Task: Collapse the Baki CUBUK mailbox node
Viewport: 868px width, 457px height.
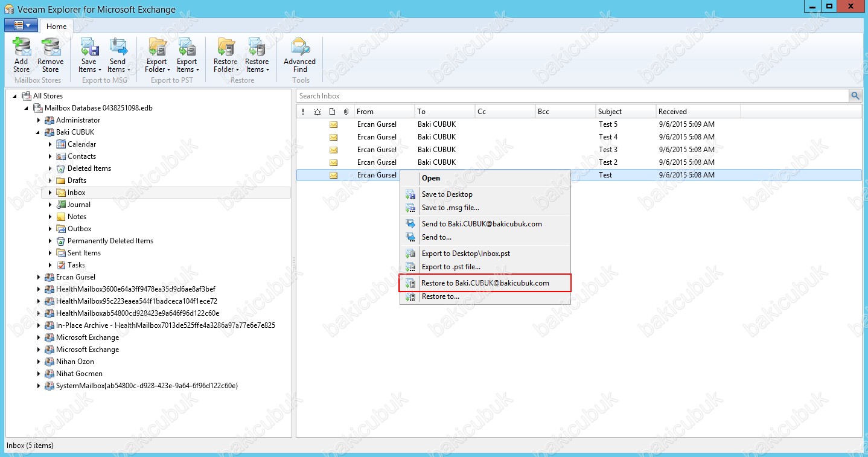Action: pos(38,132)
